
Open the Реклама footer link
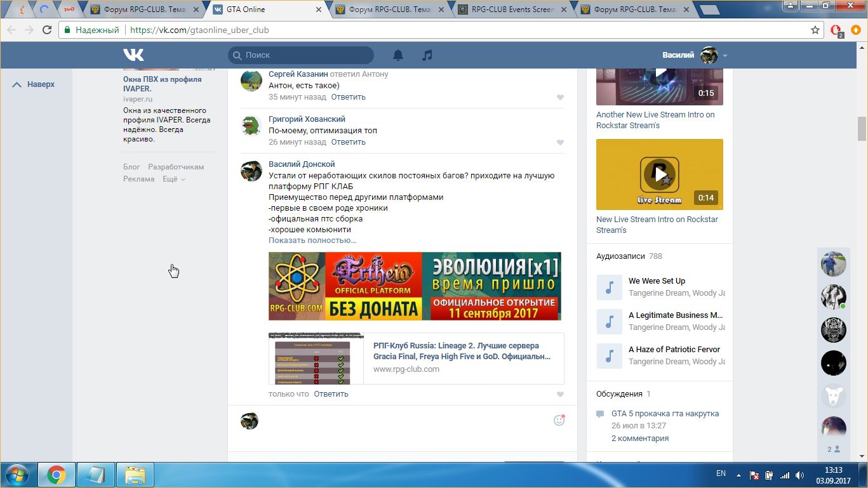point(138,179)
